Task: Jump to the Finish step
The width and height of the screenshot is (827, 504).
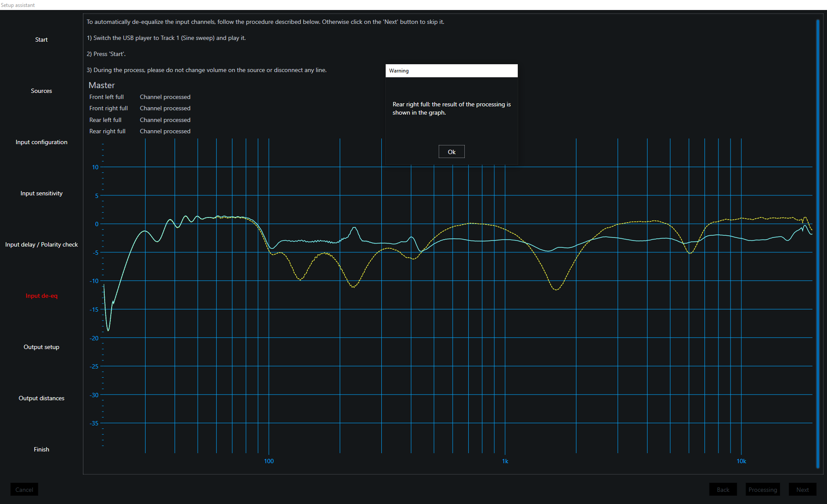Action: 41,449
